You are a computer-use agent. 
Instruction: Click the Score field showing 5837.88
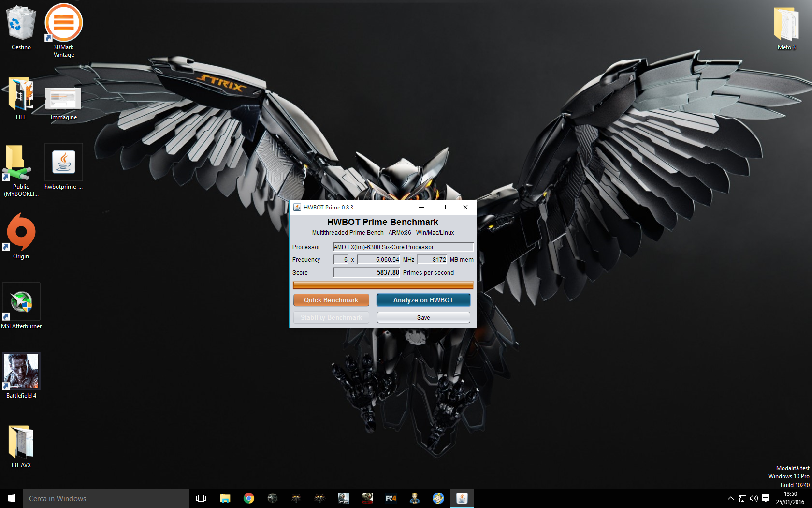click(x=366, y=273)
